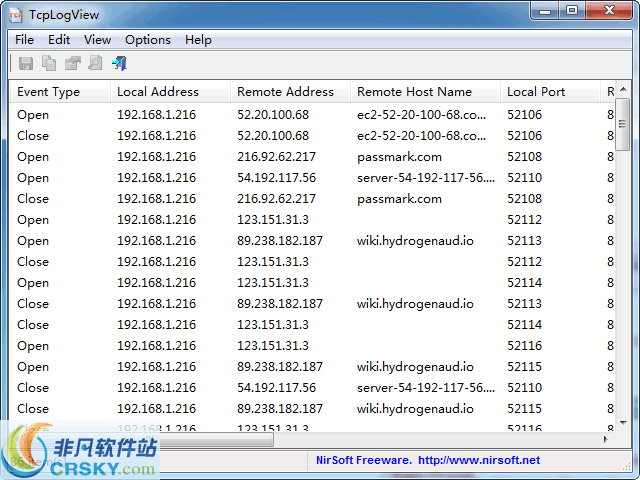This screenshot has height=480, width=640.
Task: Minimize the TcpLogView window
Action: [x=545, y=11]
